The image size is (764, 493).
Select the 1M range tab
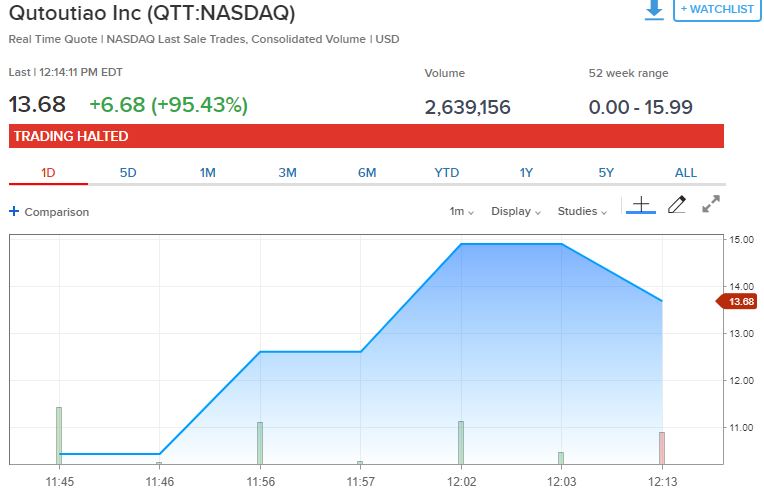coord(208,172)
